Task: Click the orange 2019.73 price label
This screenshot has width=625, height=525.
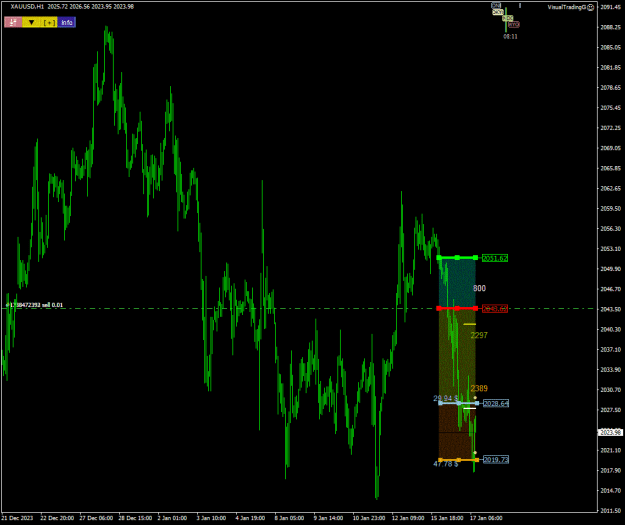Action: coord(496,460)
